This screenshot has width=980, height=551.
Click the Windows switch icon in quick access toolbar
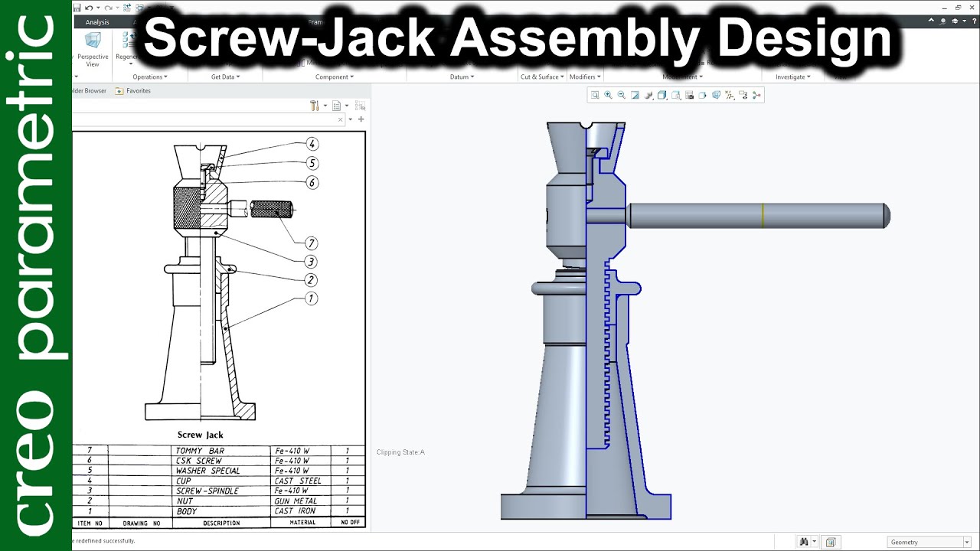[x=139, y=8]
